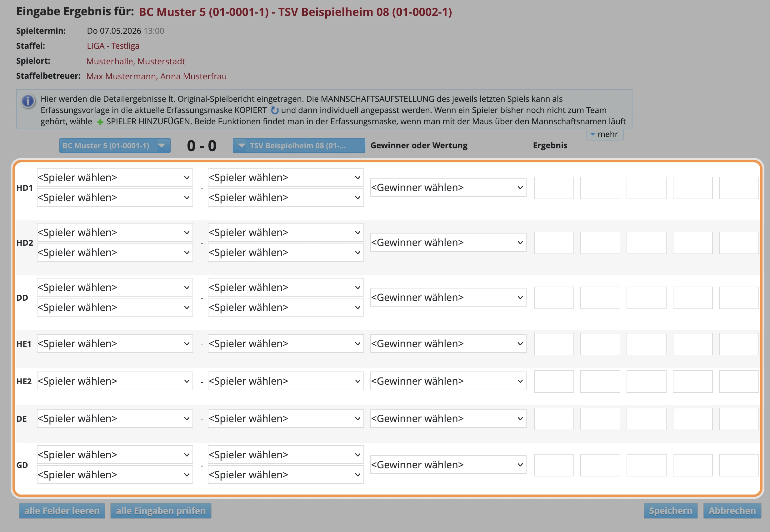Click first result field in DE row

pyautogui.click(x=554, y=419)
